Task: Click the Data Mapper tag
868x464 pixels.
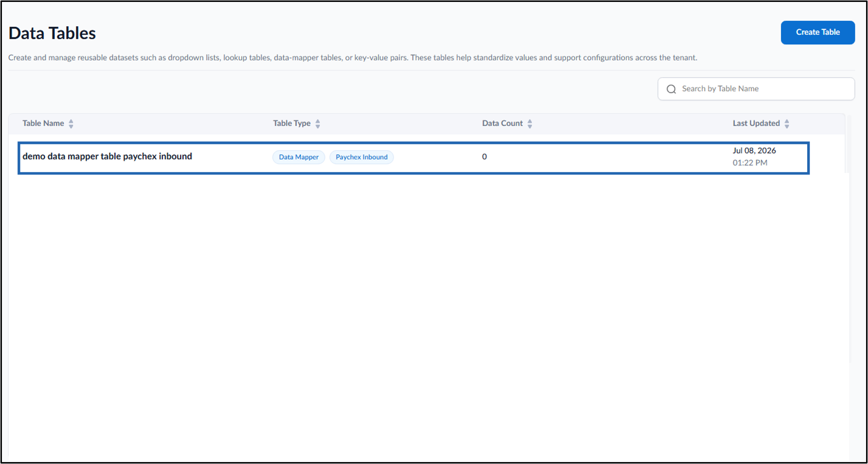Action: point(298,157)
